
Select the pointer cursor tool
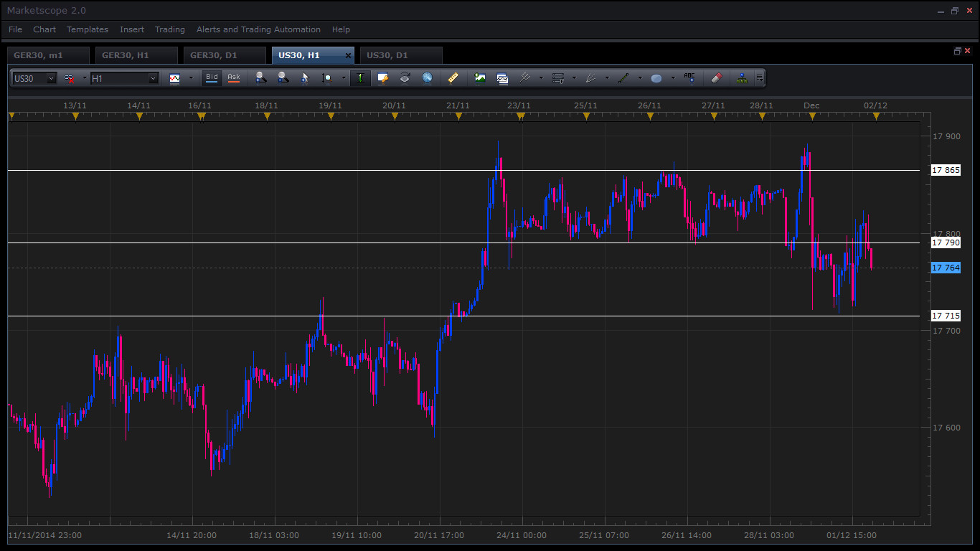click(x=305, y=78)
